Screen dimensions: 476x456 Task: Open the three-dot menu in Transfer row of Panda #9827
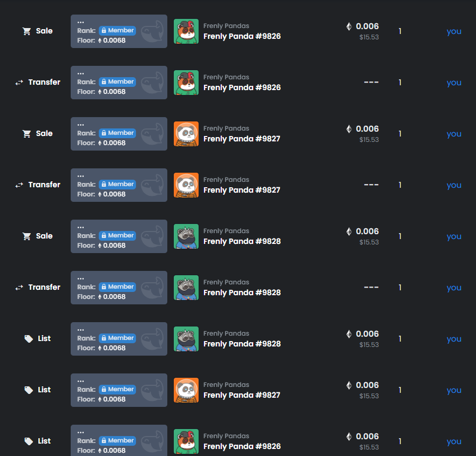[80, 176]
